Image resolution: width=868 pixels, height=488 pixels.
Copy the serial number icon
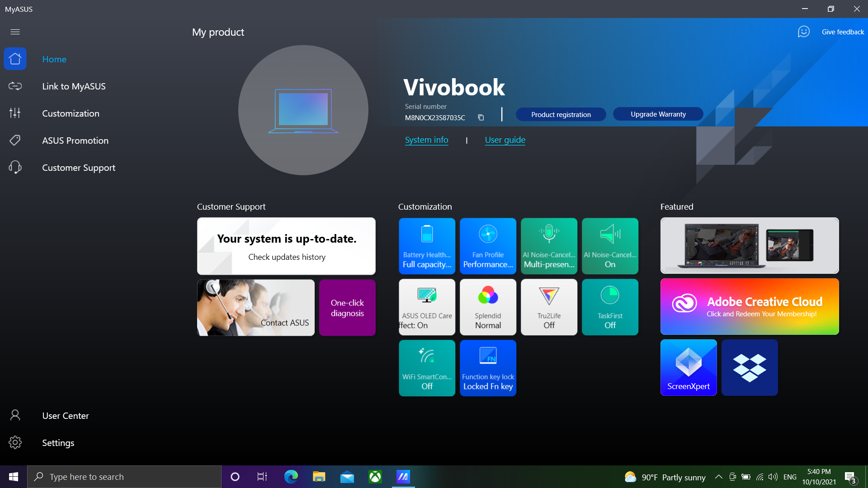481,117
